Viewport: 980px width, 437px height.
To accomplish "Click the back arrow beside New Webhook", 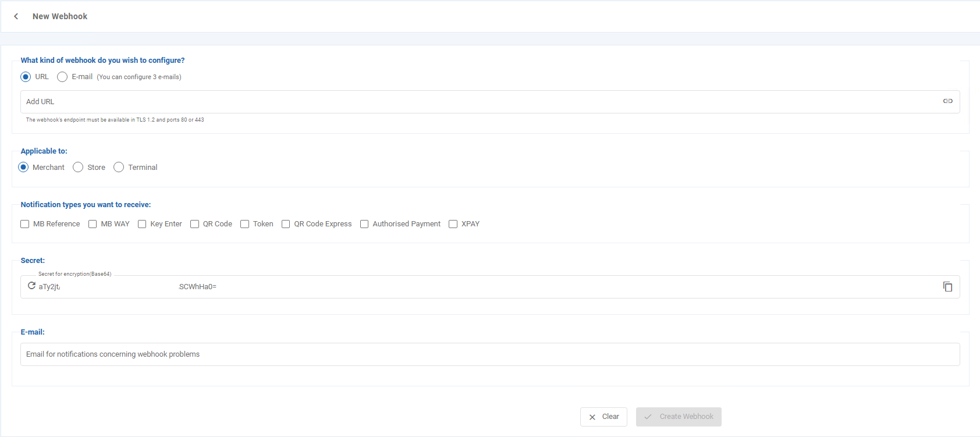I will pyautogui.click(x=16, y=16).
